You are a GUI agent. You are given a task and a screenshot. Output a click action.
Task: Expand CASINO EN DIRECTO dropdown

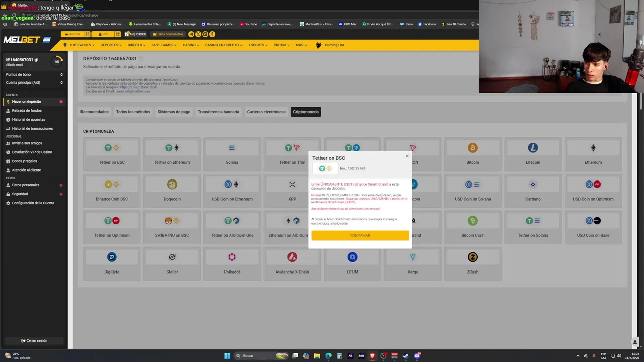click(223, 45)
